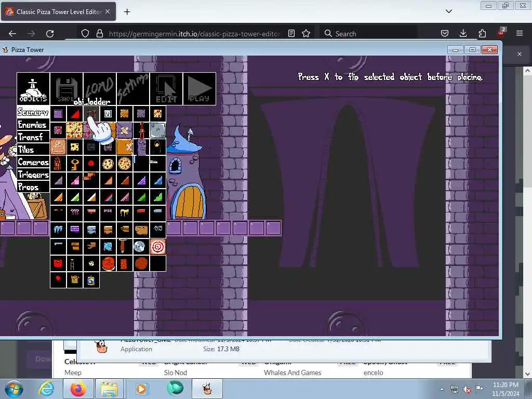Image resolution: width=532 pixels, height=399 pixels.
Task: Save page to Pocket icon
Action: [x=445, y=34]
